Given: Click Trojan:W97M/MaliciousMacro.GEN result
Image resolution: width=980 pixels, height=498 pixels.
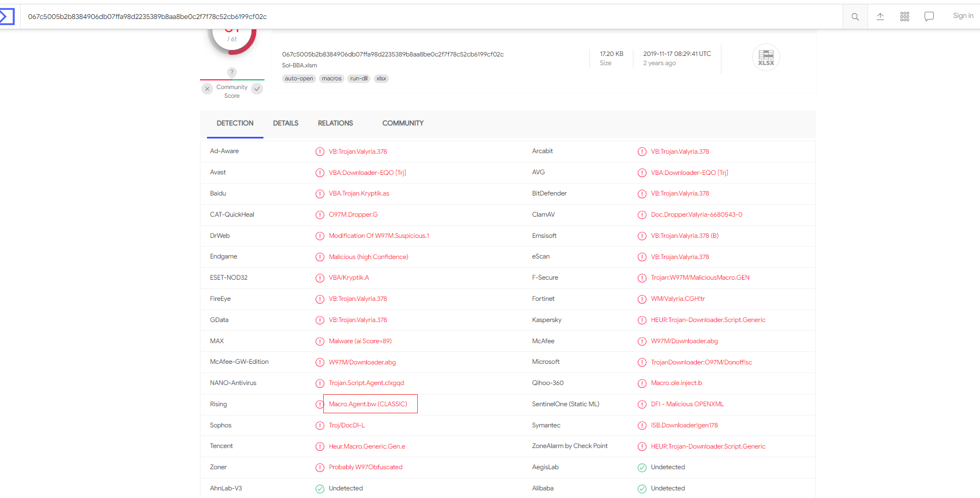Looking at the screenshot, I should 700,278.
